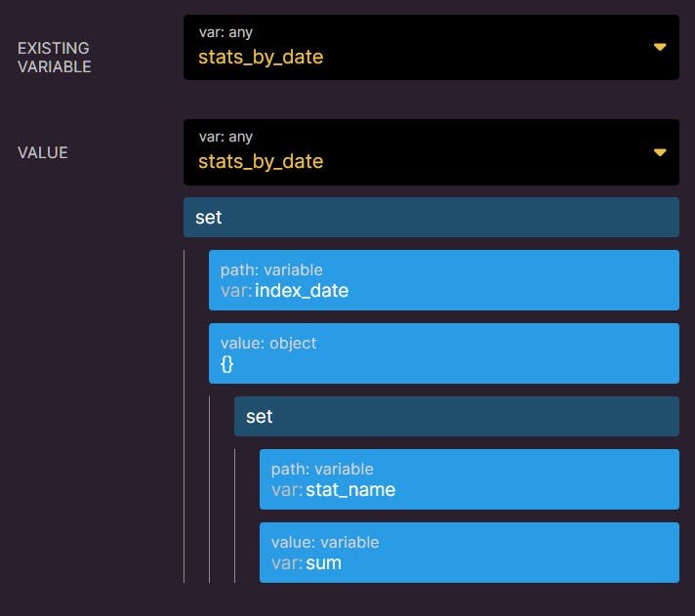Click 'value: variable' label above sum
Screen dimensions: 695x616
coord(325,543)
